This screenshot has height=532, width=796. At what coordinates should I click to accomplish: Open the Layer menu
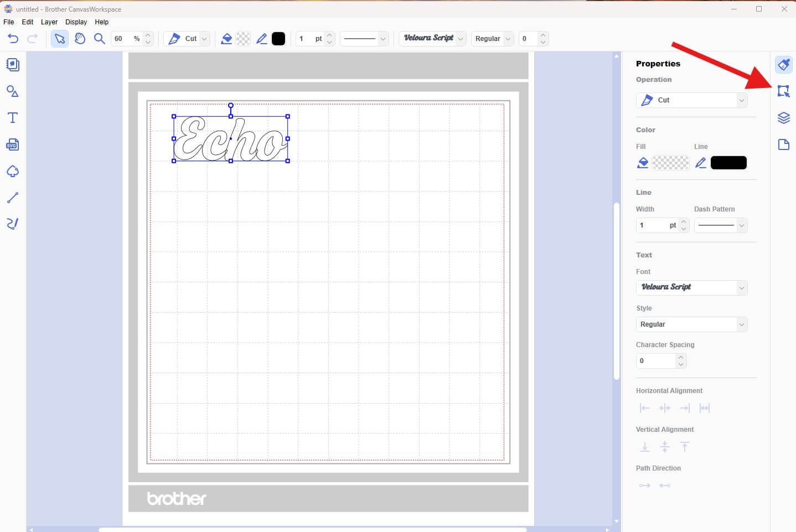[49, 22]
